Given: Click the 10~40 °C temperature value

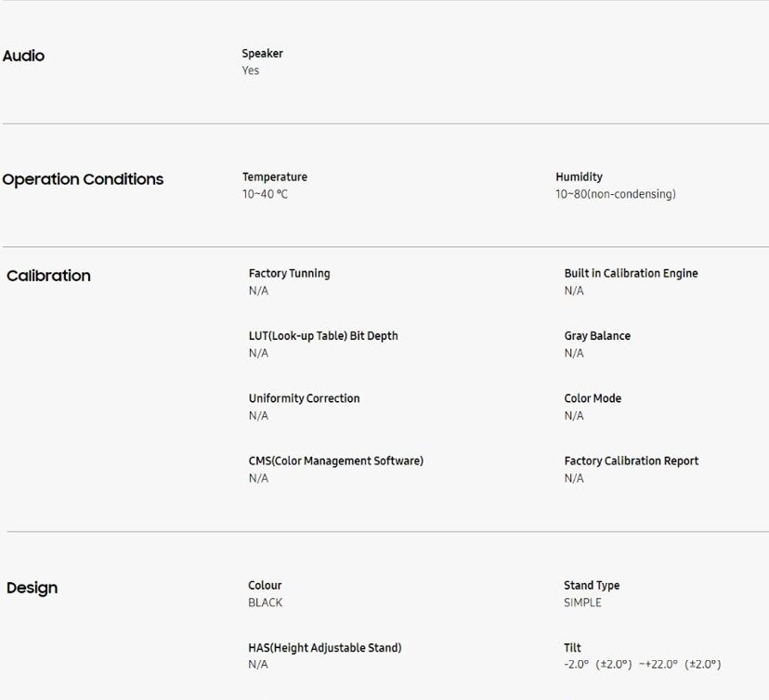Looking at the screenshot, I should click(x=265, y=194).
